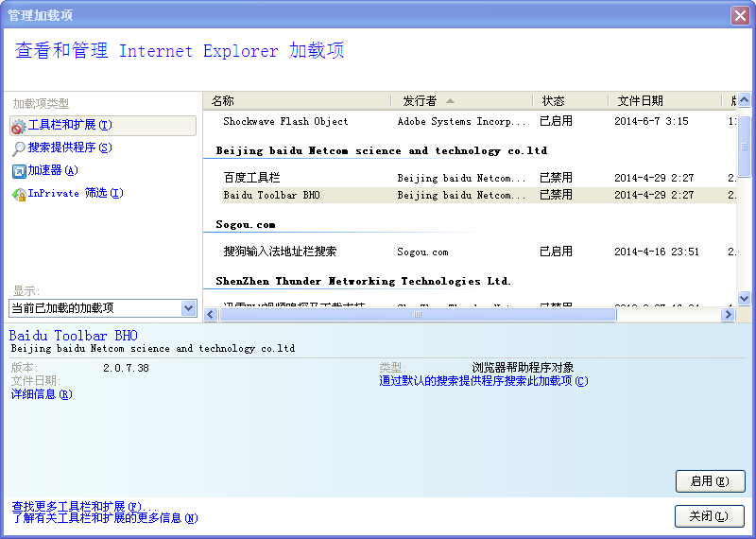This screenshot has width=756, height=539.
Task: Click the Adobe Systems Incorp... publisher cell
Action: click(461, 121)
